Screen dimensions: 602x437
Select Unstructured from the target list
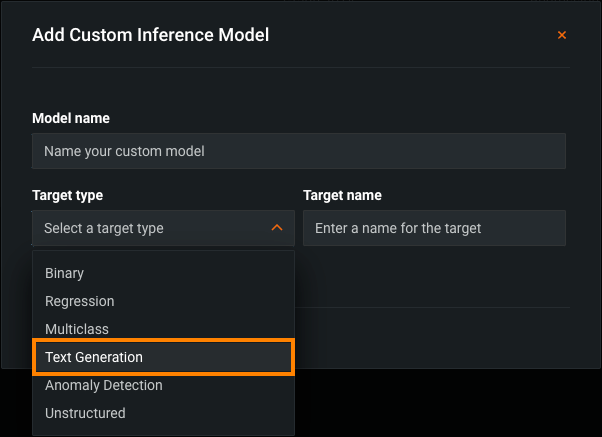pyautogui.click(x=85, y=413)
